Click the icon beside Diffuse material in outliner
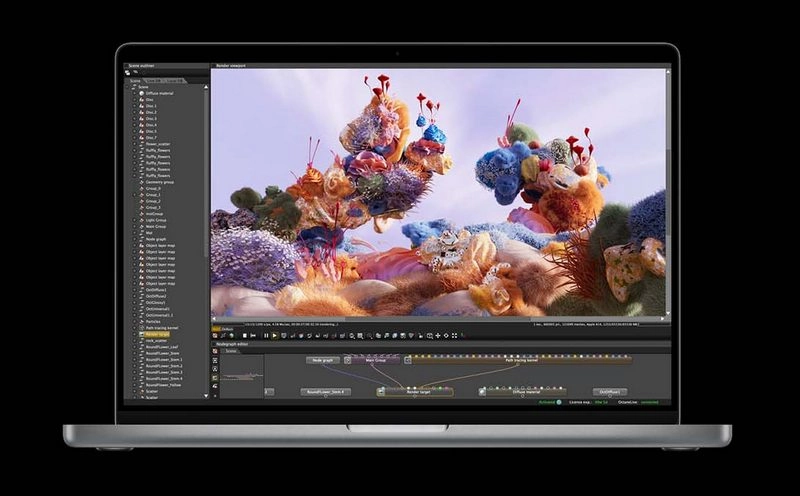Viewport: 800px width, 496px height. pyautogui.click(x=141, y=93)
